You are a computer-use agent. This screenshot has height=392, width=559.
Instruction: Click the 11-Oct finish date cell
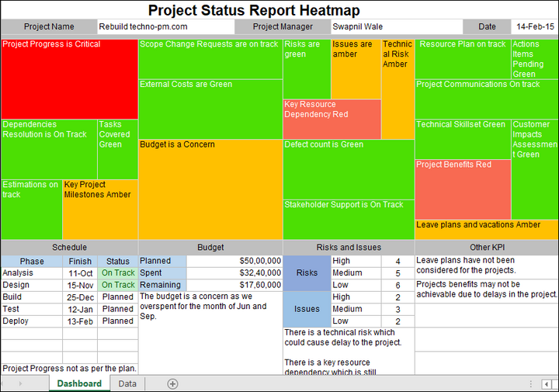pos(80,273)
